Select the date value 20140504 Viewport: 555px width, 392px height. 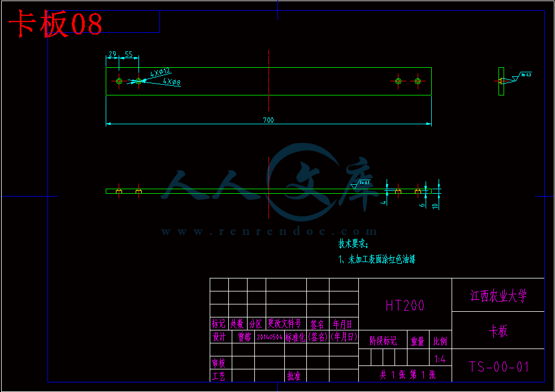(270, 337)
